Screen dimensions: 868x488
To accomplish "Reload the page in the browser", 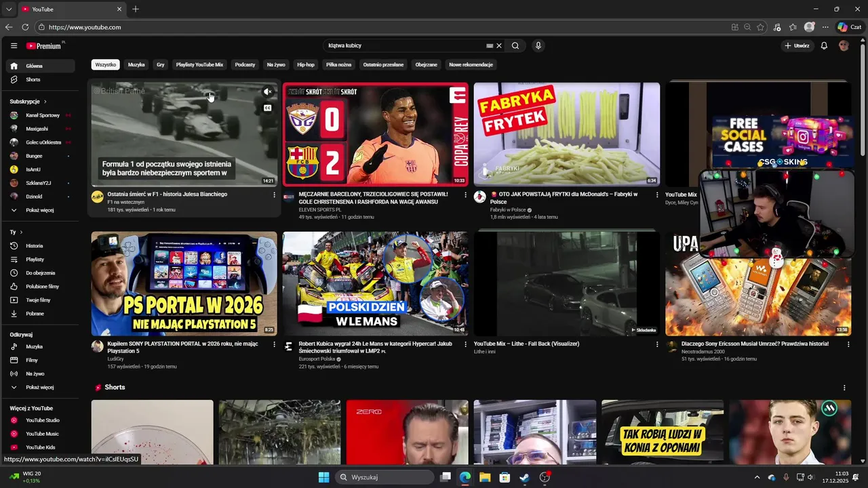I will [x=25, y=27].
